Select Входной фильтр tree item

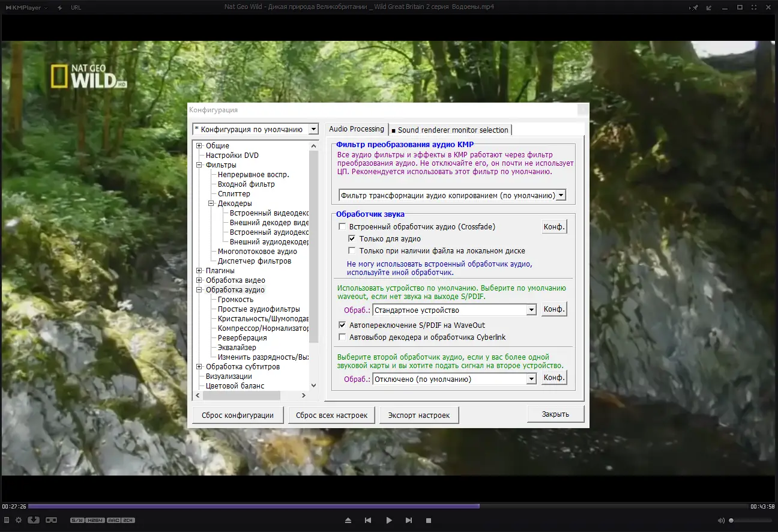coord(246,184)
